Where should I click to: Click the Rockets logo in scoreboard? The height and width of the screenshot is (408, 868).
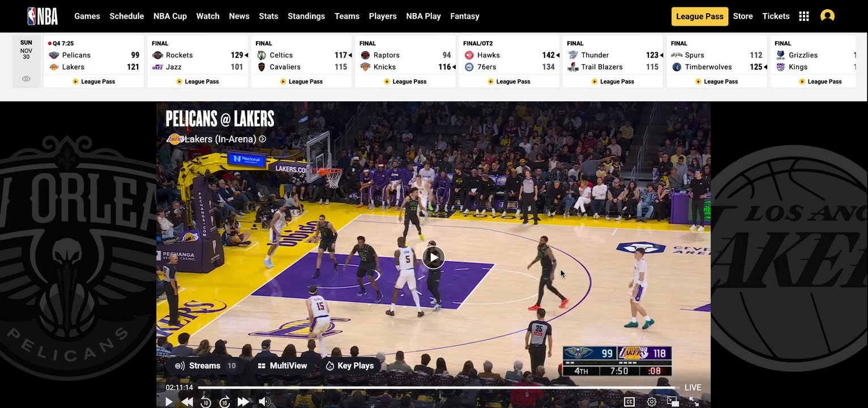[x=157, y=55]
